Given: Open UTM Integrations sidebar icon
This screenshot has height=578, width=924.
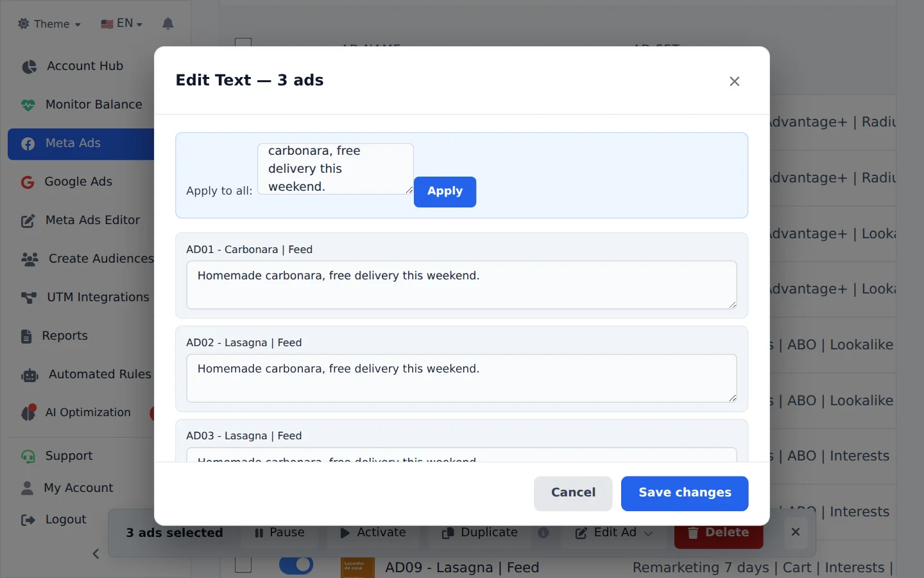Looking at the screenshot, I should (29, 297).
